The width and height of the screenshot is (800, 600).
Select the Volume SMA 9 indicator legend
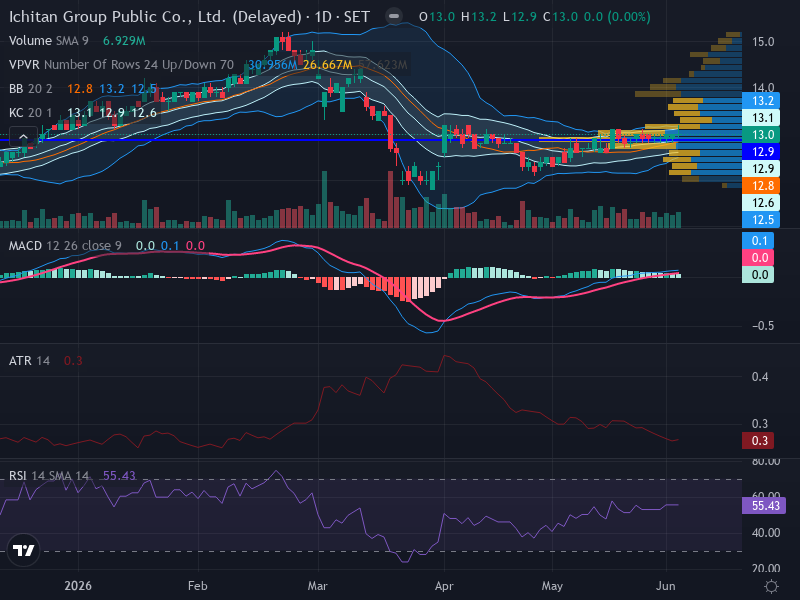[x=48, y=41]
